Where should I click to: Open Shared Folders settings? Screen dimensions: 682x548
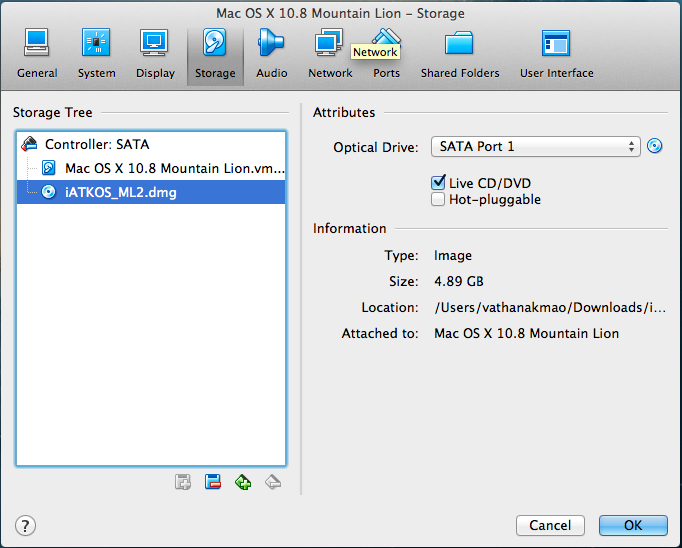(460, 54)
